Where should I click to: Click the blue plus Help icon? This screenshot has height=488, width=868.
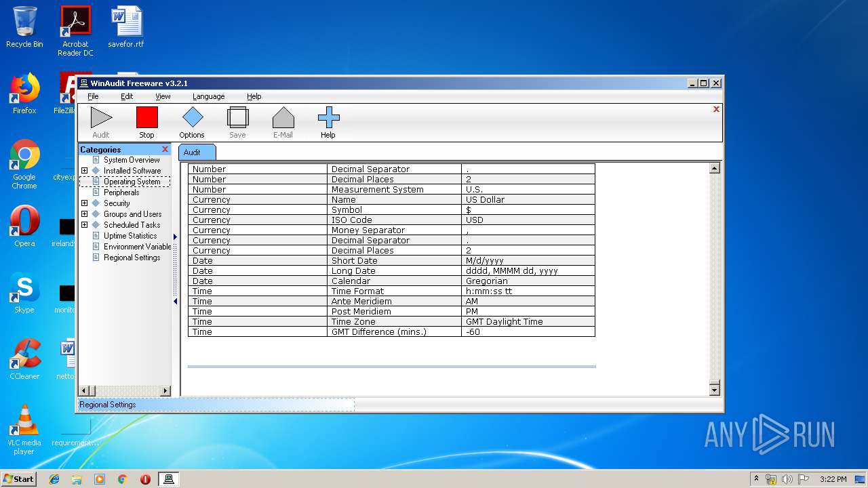tap(328, 118)
